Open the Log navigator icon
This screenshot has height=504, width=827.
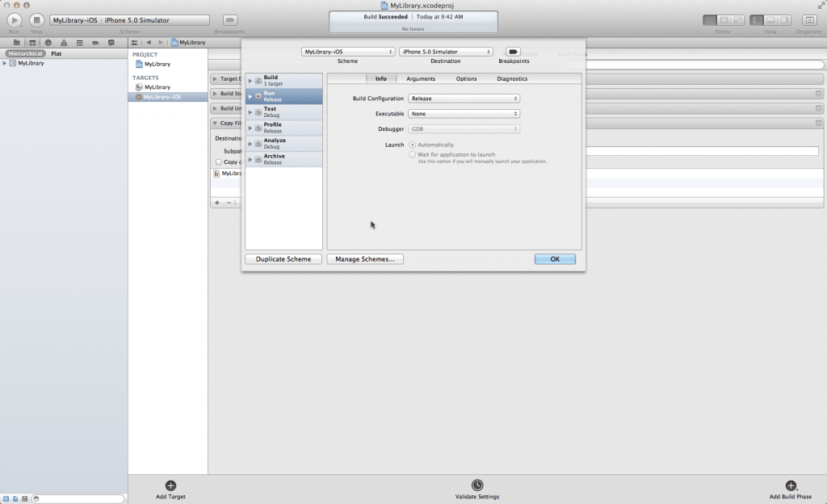111,43
